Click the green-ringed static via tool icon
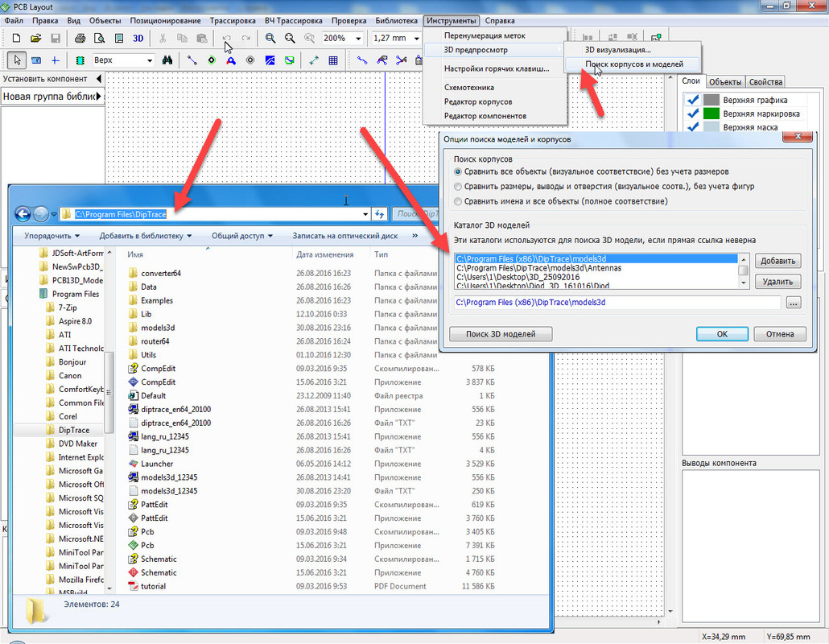Viewport: 829px width, 644px height. point(212,60)
